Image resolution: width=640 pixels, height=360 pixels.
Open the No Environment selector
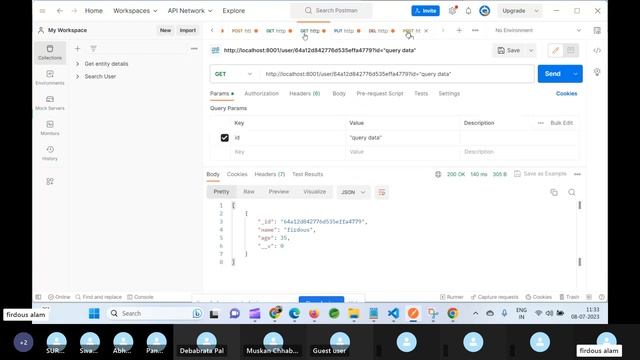(x=538, y=30)
